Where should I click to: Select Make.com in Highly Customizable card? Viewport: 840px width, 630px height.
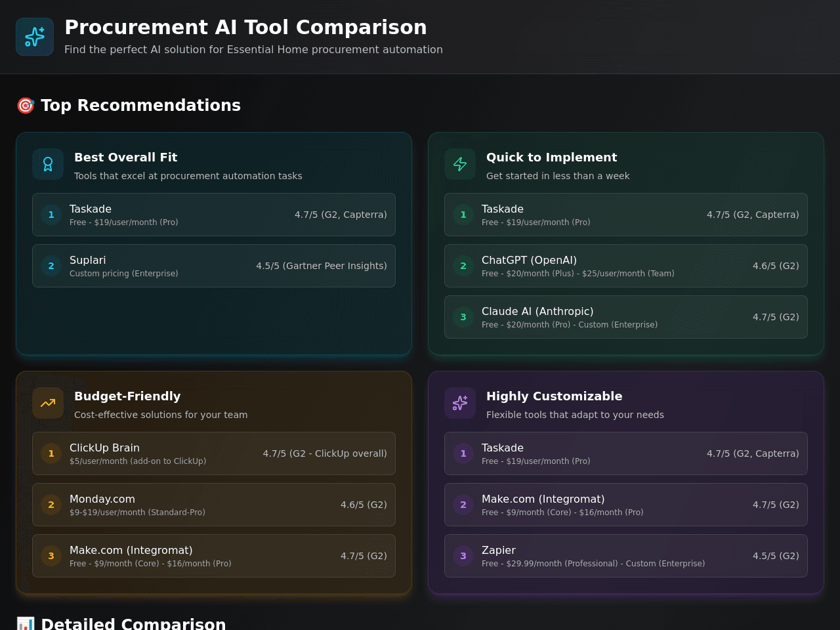(626, 505)
